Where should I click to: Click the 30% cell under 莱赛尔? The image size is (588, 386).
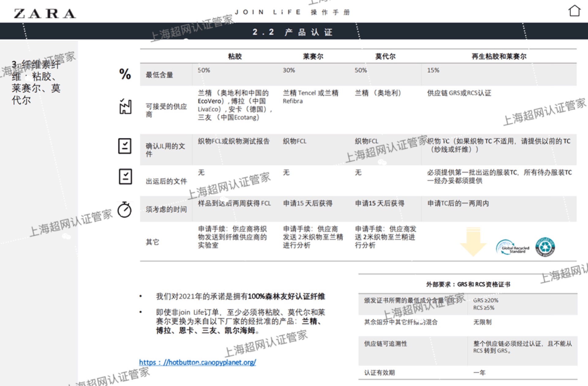289,70
